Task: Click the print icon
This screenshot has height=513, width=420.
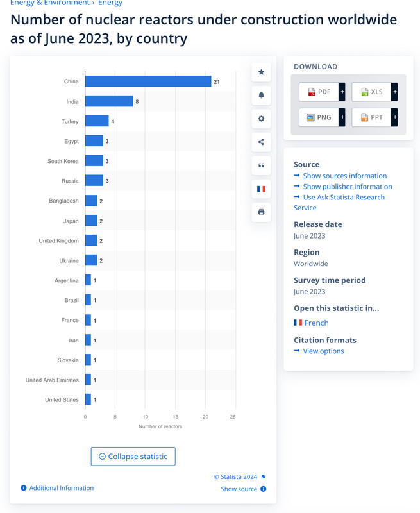Action: (x=261, y=212)
